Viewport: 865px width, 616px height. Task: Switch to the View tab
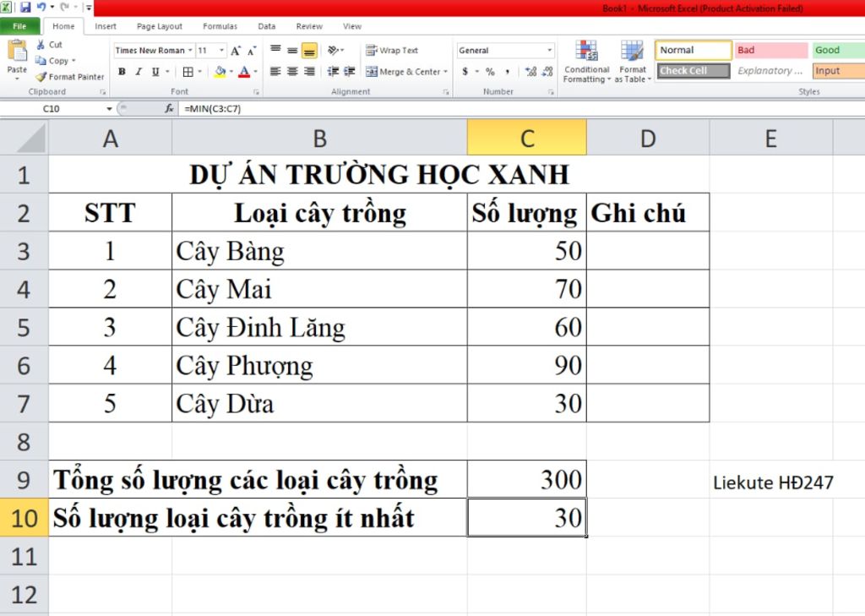[x=352, y=26]
